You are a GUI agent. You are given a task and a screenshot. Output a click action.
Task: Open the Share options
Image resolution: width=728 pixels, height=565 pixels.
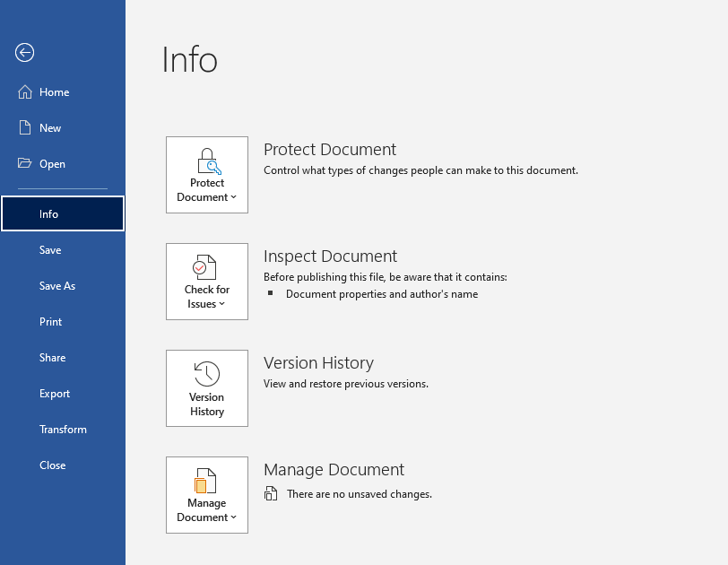pos(52,357)
